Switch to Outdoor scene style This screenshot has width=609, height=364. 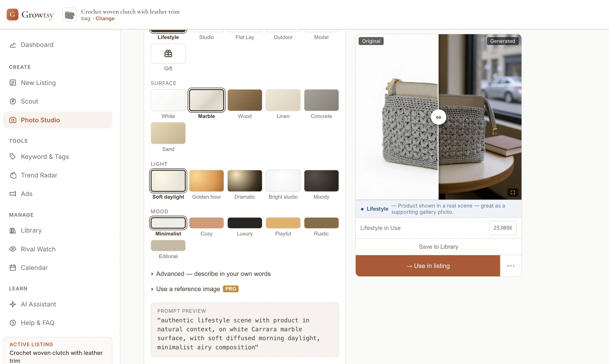(x=283, y=37)
